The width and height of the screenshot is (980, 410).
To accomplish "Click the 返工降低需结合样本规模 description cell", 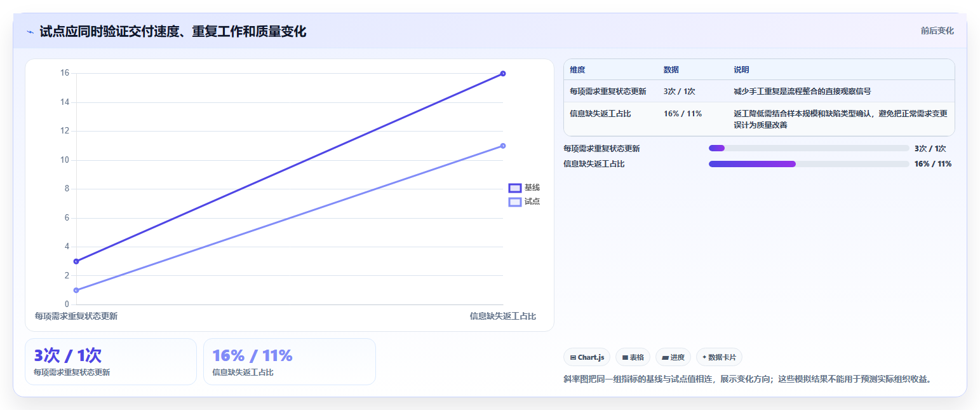I will click(x=841, y=120).
